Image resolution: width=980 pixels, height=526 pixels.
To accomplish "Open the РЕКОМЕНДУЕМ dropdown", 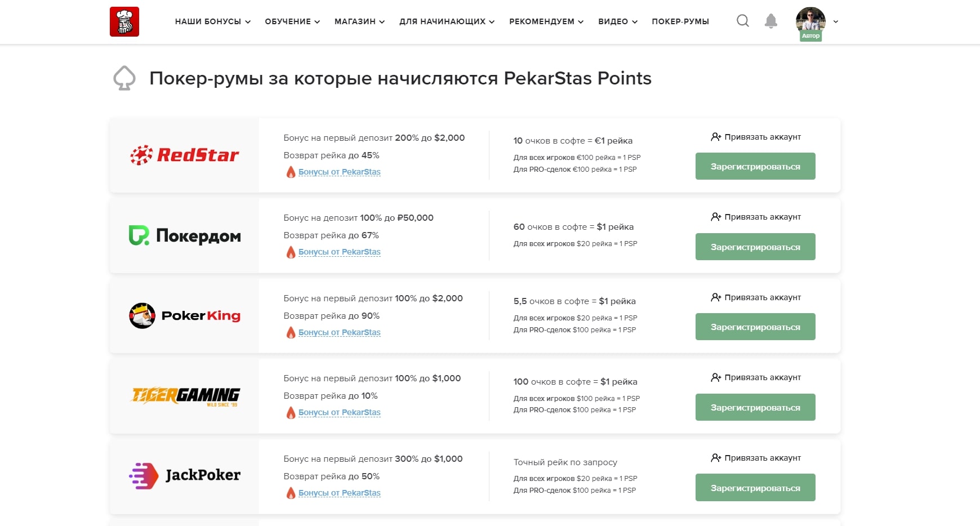I will 546,21.
